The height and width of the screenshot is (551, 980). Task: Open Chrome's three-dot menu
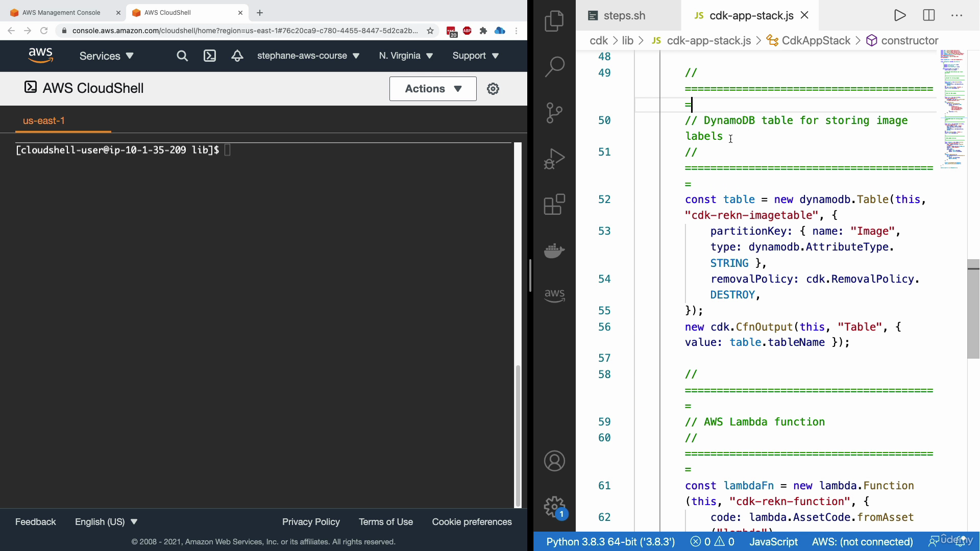tap(517, 31)
